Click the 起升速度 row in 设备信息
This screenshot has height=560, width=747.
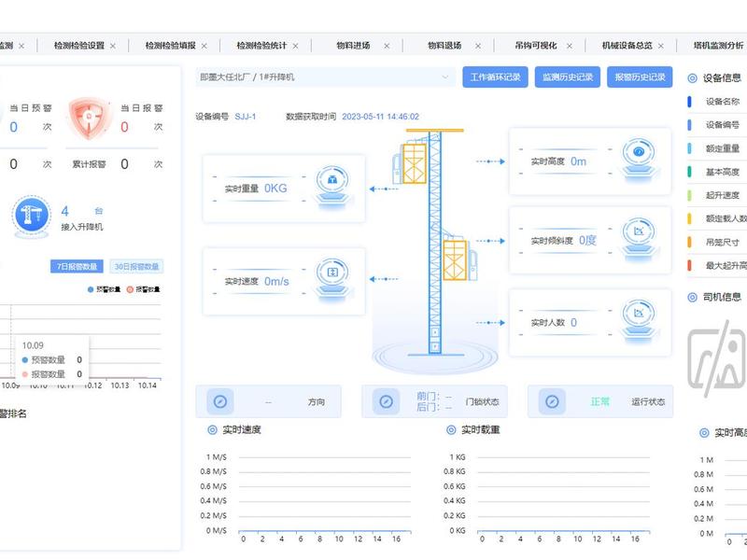[x=716, y=195]
